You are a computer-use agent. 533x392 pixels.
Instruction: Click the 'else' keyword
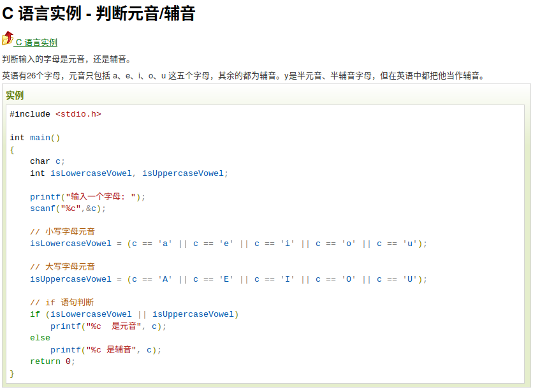[x=40, y=338]
